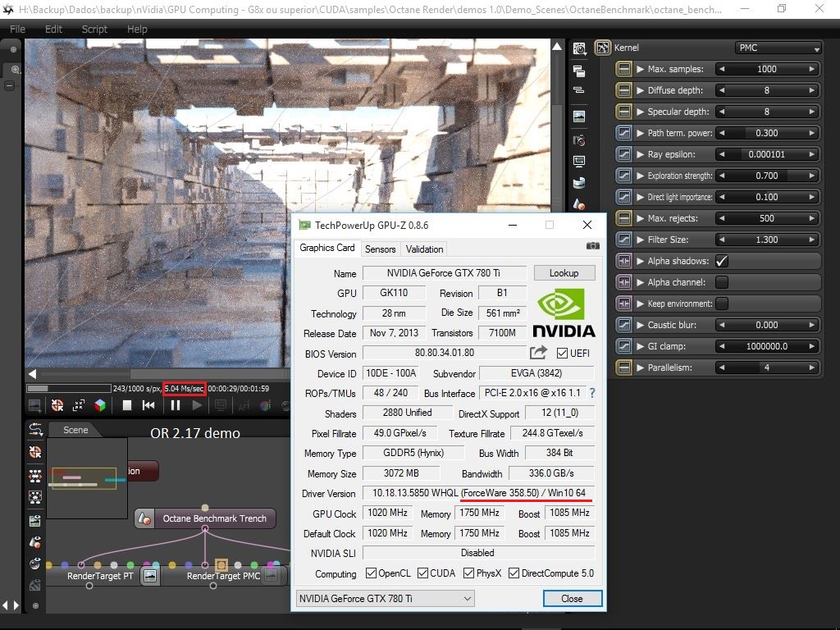
Task: Switch to the Sensors tab in GPU-Z
Action: tap(381, 249)
